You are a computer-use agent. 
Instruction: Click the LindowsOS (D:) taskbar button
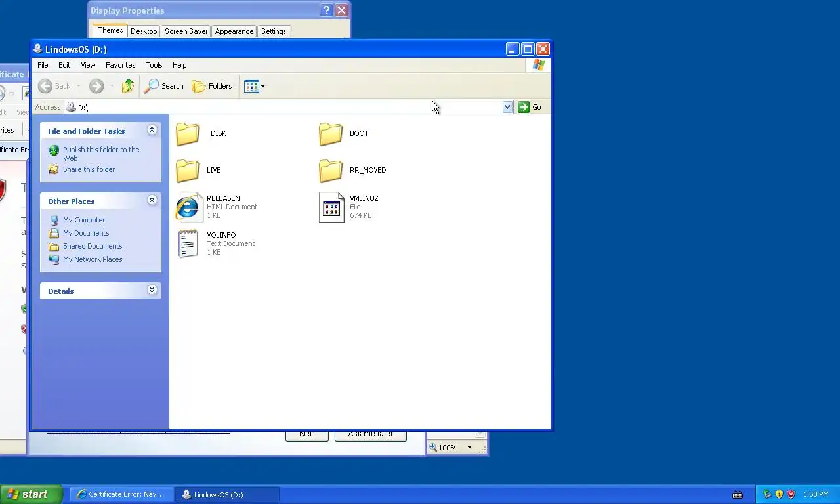[x=227, y=494]
